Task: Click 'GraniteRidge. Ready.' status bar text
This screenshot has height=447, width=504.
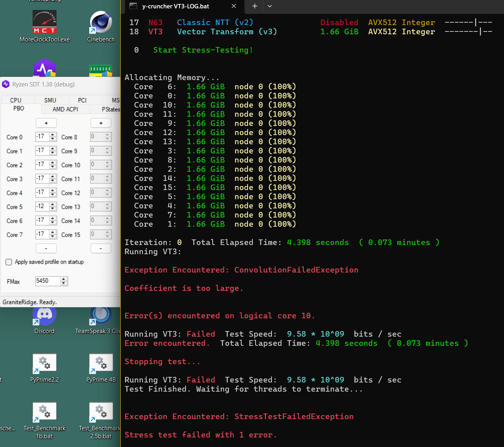Action: [30, 302]
